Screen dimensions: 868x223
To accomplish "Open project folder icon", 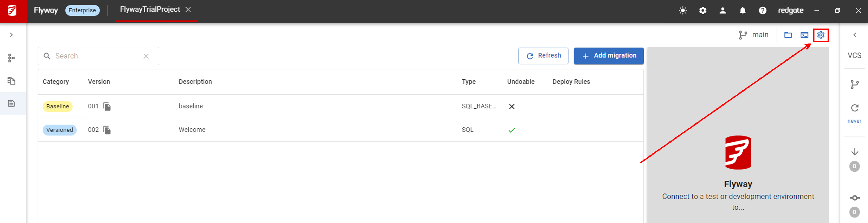I will tap(788, 35).
